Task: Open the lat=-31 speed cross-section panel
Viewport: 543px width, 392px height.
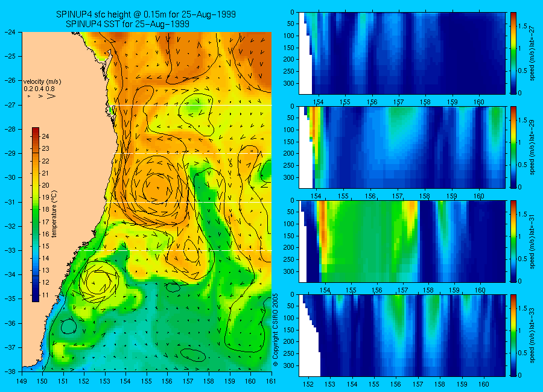Action: tap(402, 241)
